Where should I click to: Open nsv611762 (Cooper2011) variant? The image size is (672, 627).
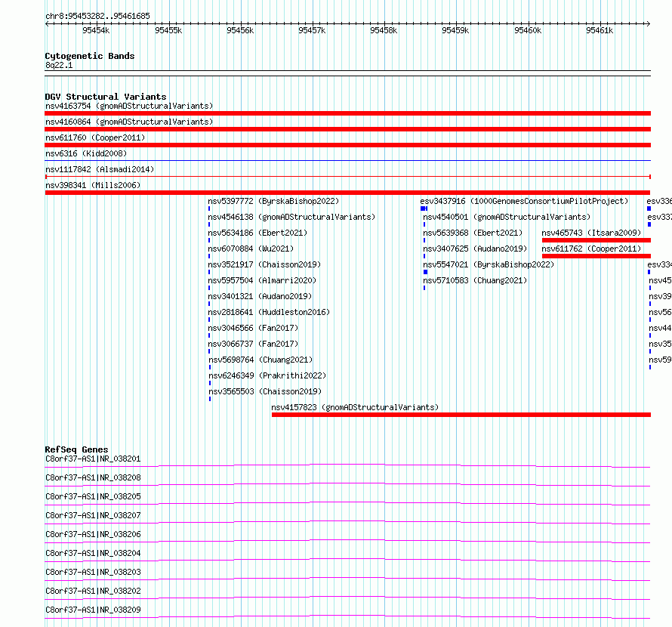point(591,249)
